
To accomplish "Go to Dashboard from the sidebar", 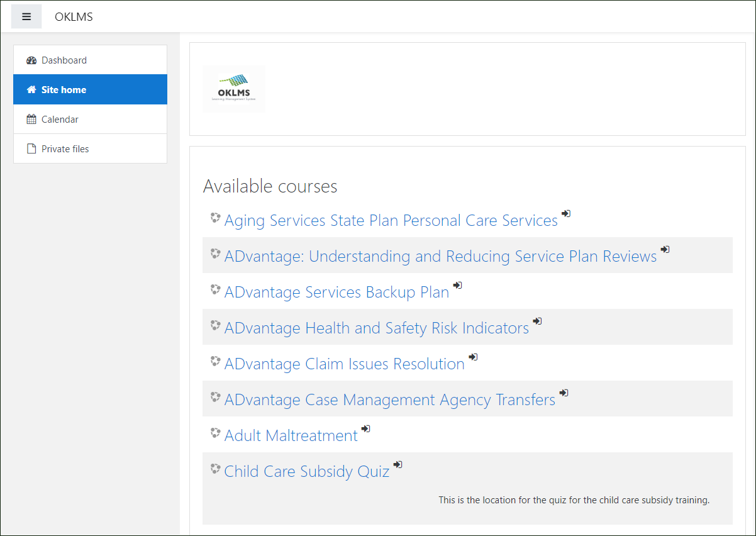I will [x=65, y=60].
